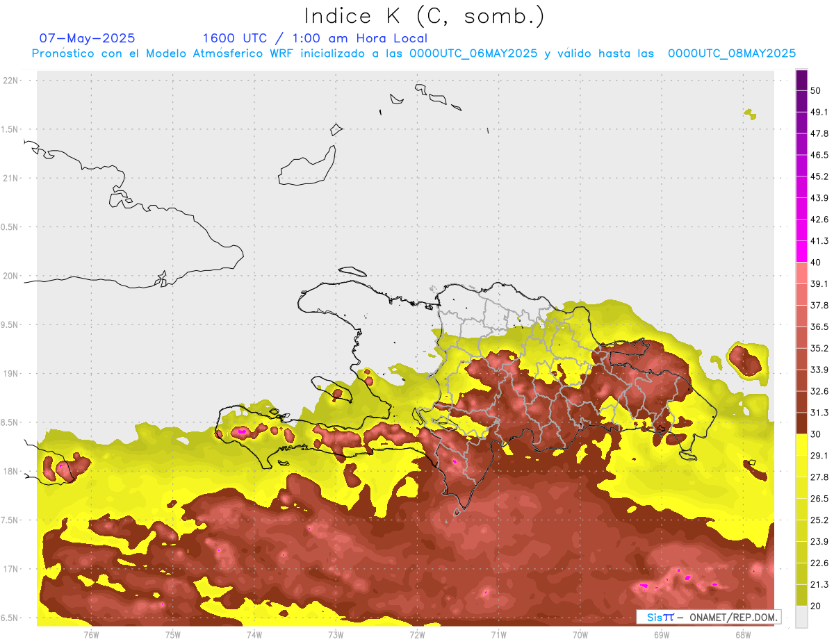
Task: Click the colorbar label "21.3"
Action: click(819, 584)
